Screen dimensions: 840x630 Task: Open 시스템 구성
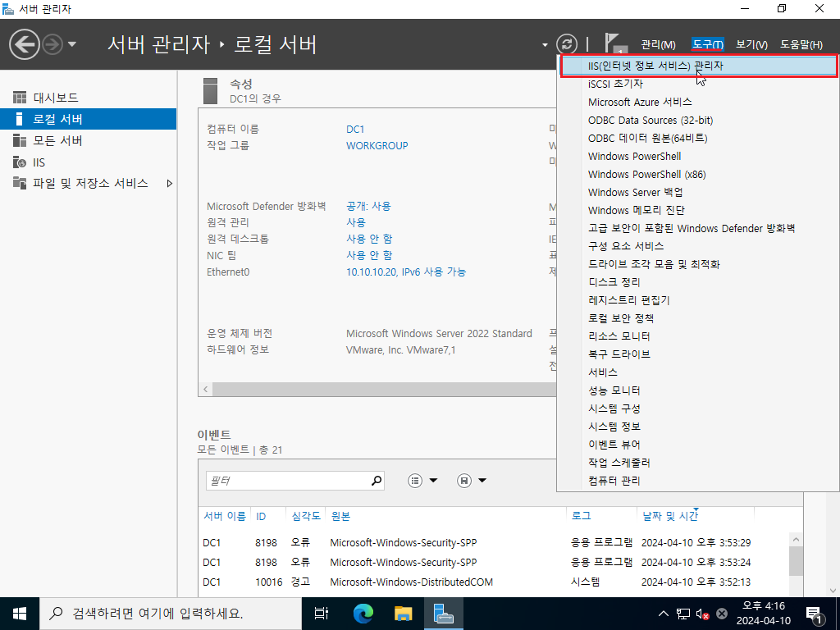699,409
